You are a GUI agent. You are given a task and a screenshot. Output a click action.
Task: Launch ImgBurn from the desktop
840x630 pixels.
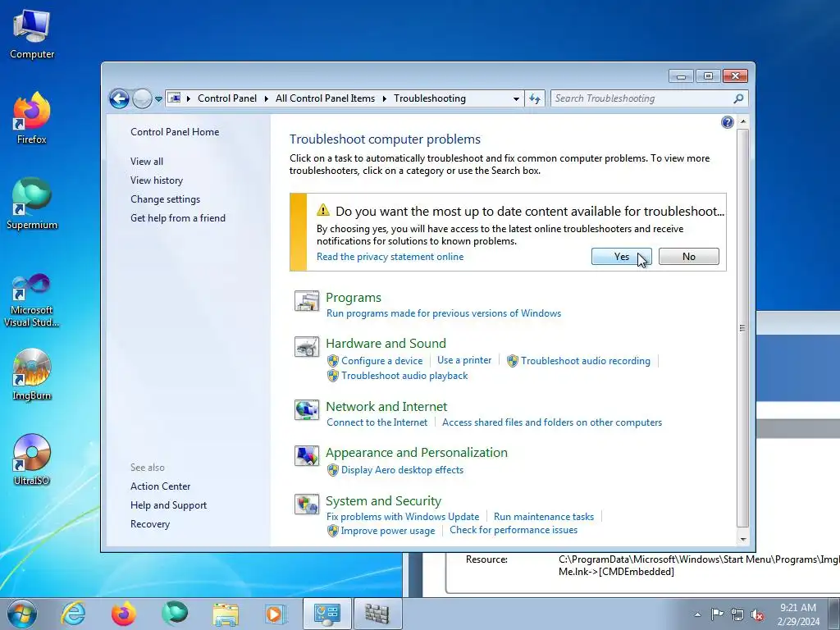(32, 374)
